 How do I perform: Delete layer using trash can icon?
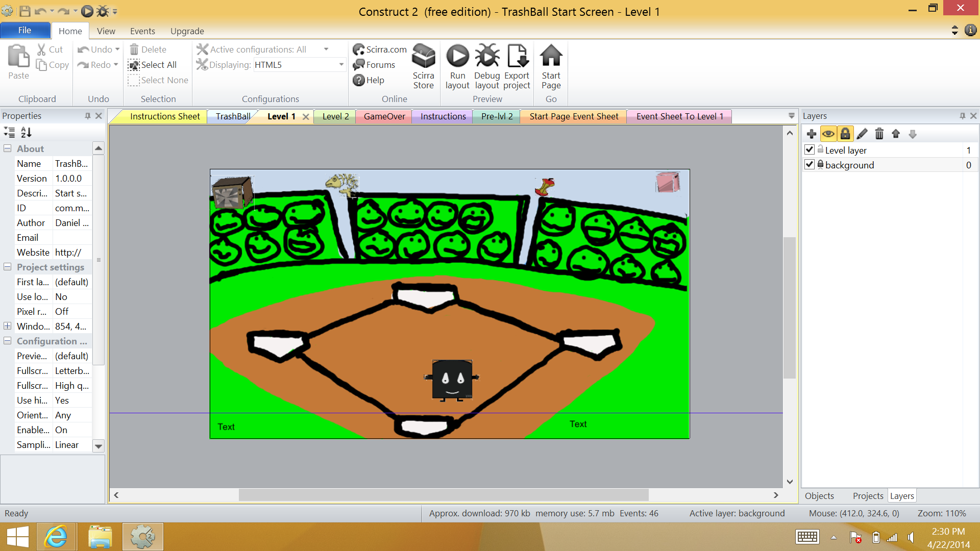[x=879, y=134]
